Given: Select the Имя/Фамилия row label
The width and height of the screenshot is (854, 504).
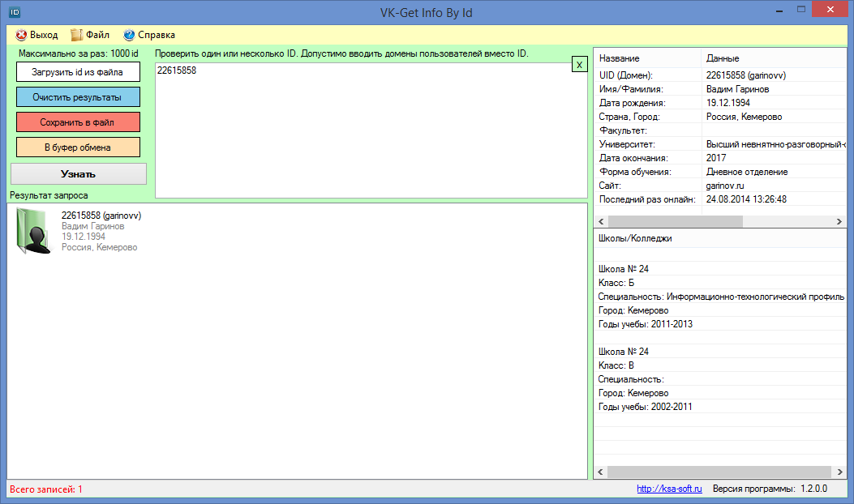Looking at the screenshot, I should pyautogui.click(x=631, y=88).
